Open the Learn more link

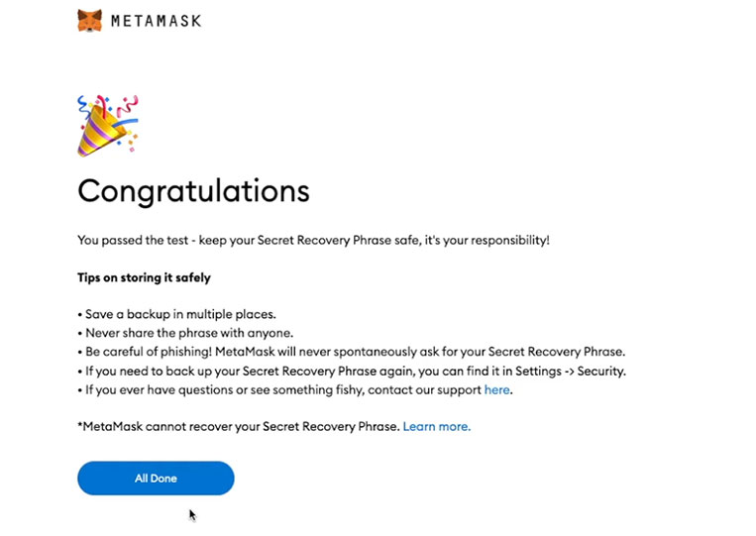pos(436,426)
